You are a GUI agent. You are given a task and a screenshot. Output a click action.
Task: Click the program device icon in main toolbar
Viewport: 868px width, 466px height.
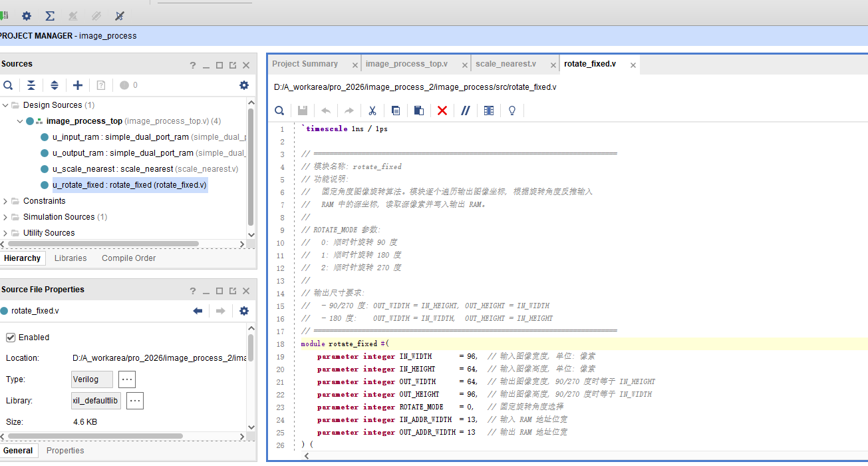(x=3, y=15)
